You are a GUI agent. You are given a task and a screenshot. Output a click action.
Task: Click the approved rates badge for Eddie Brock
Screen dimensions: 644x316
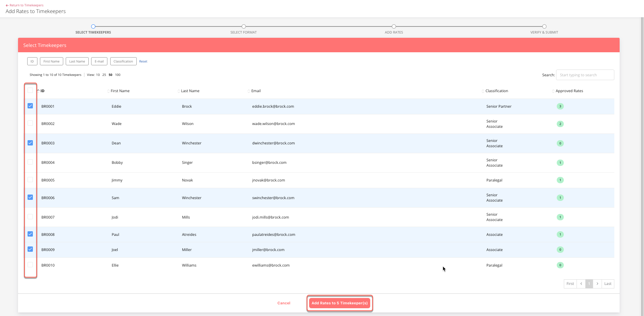[560, 106]
